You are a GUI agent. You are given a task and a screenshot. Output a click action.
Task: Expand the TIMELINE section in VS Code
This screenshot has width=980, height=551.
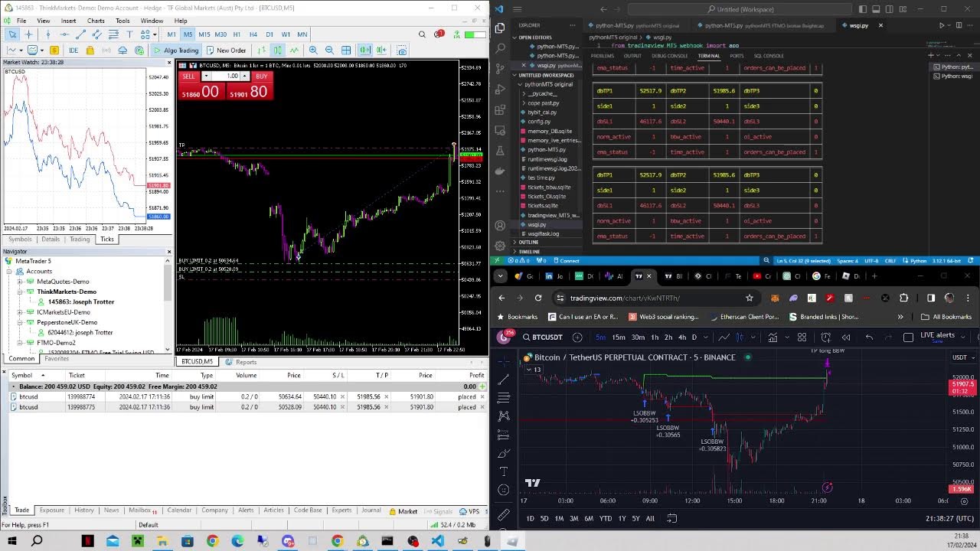(x=515, y=251)
